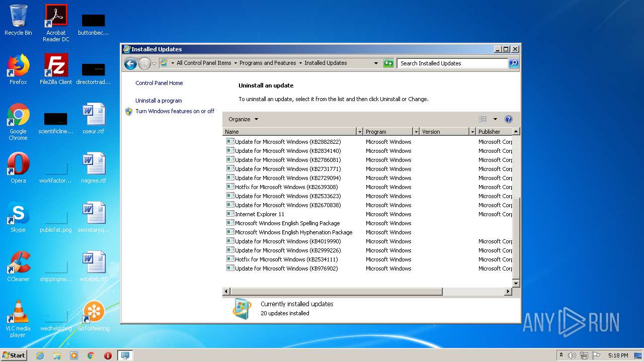644x362 pixels.
Task: Select oseur.rtf desktop file
Action: click(94, 119)
